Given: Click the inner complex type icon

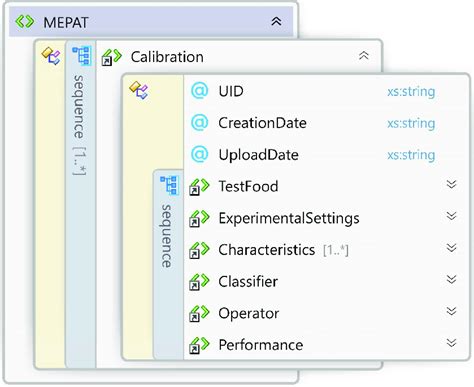Looking at the screenshot, I should tap(139, 90).
